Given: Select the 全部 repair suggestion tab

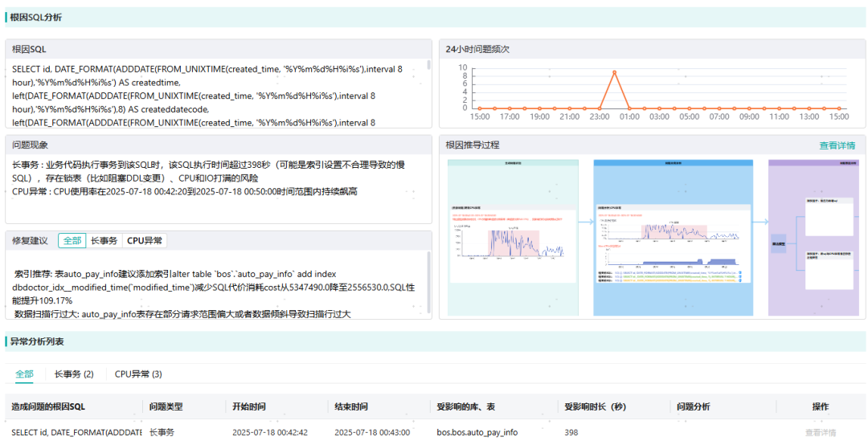Looking at the screenshot, I should [x=72, y=241].
